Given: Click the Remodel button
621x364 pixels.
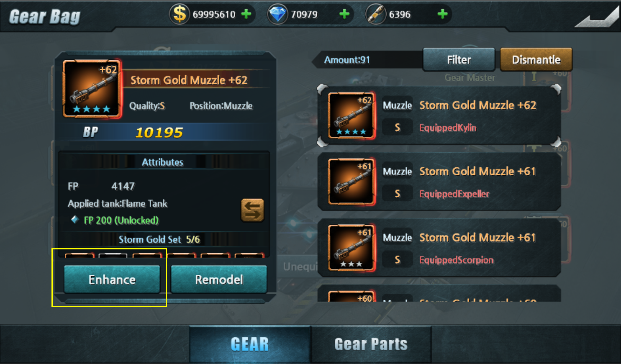Looking at the screenshot, I should tap(219, 279).
